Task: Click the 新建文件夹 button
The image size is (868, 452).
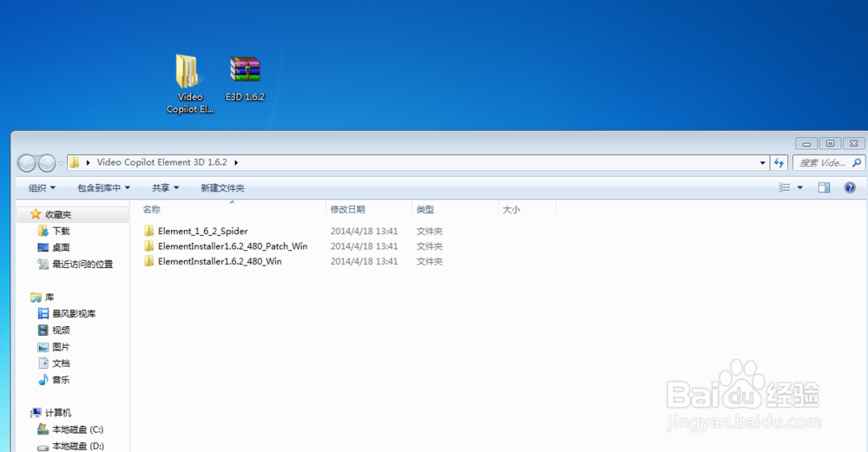Action: (222, 188)
